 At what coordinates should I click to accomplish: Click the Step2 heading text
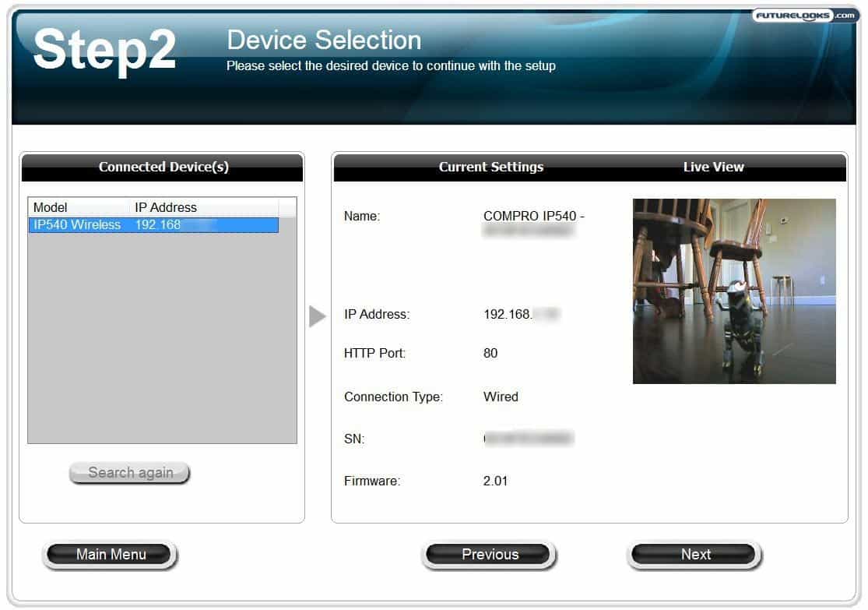click(x=104, y=51)
